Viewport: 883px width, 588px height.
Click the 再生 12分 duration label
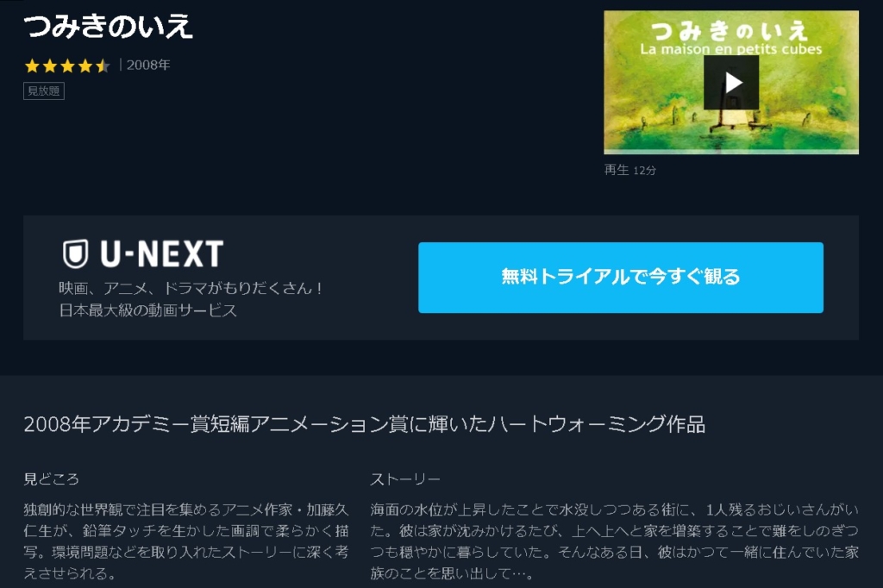click(x=629, y=170)
